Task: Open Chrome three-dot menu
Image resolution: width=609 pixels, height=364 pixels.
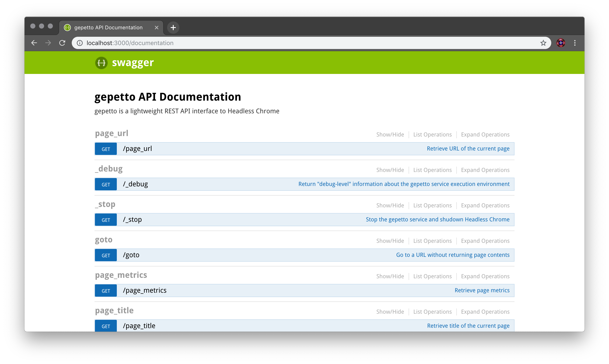Action: [575, 43]
